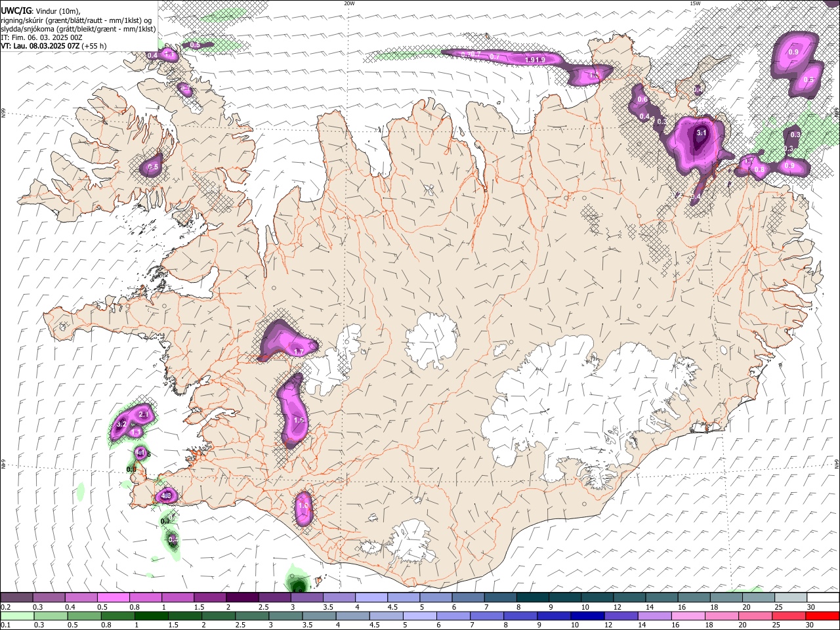
Task: Click the 1.5 value in the elongated purple patch
Action: [299, 420]
